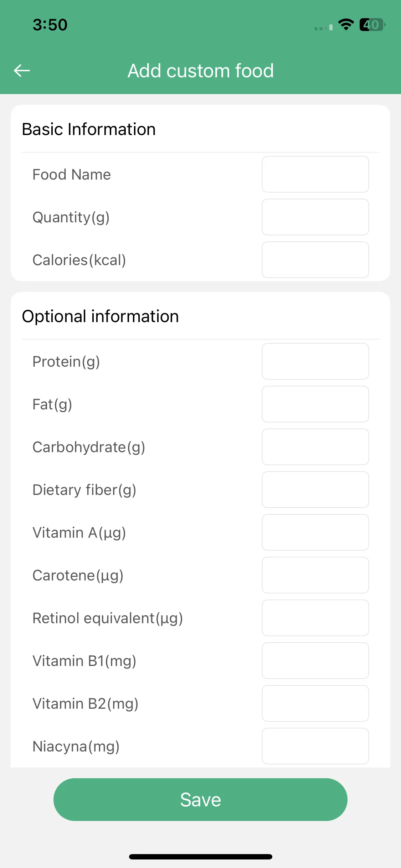The image size is (401, 868).
Task: Select the Quantity(g) text field
Action: coord(315,217)
